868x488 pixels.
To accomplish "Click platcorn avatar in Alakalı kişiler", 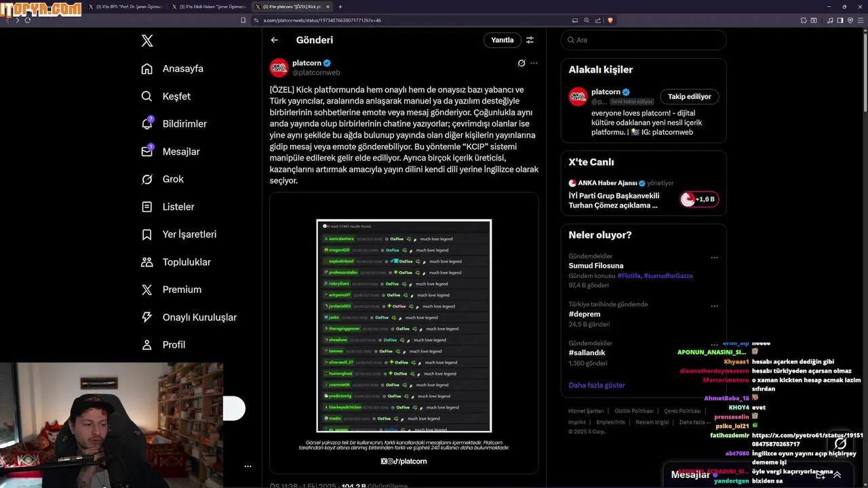I will (x=578, y=96).
